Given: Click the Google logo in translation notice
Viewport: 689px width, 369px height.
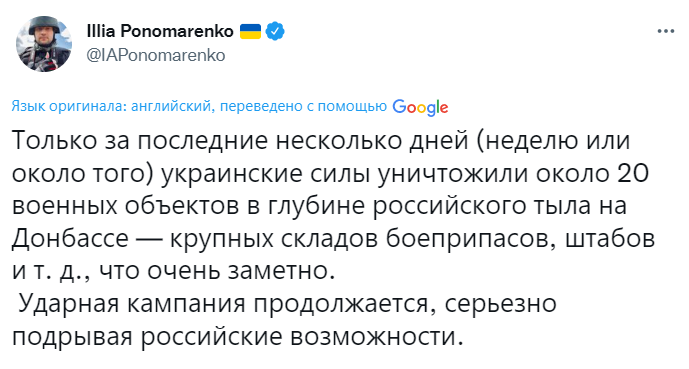Looking at the screenshot, I should point(420,107).
